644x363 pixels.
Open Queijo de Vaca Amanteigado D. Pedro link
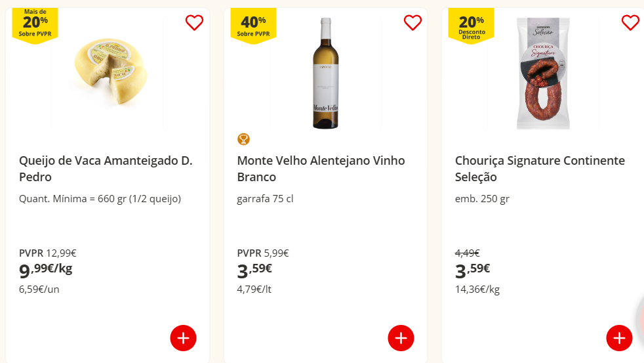click(106, 169)
